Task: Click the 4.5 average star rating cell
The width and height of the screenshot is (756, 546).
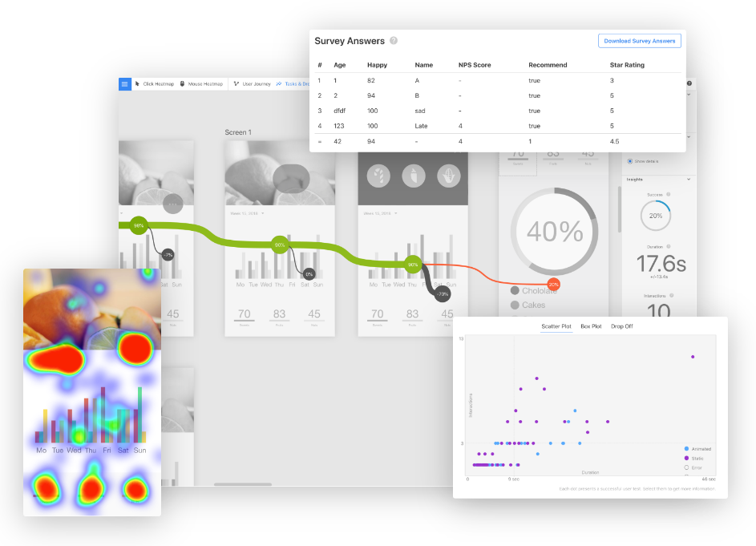Action: pos(614,141)
